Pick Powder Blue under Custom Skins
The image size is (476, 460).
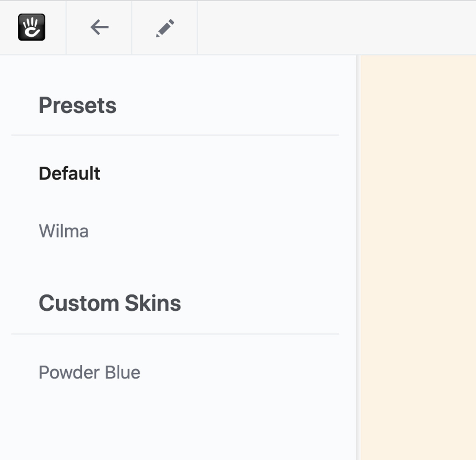click(x=89, y=372)
